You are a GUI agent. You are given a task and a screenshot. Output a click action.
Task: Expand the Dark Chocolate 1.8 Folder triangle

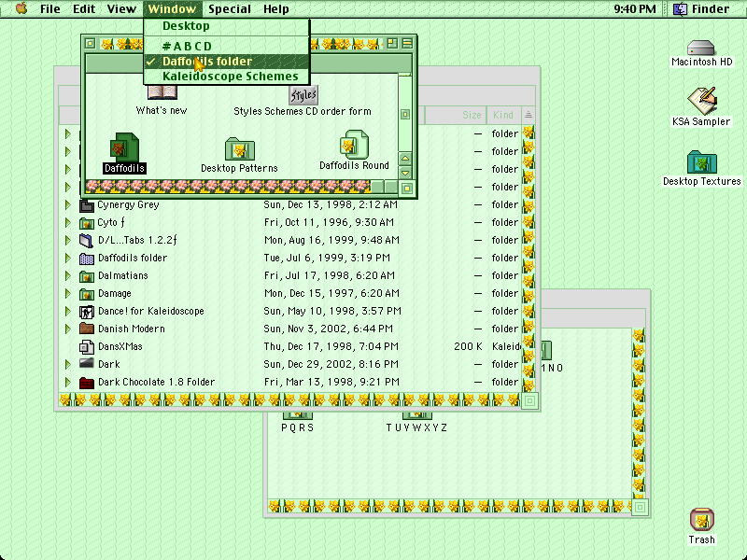(x=67, y=382)
